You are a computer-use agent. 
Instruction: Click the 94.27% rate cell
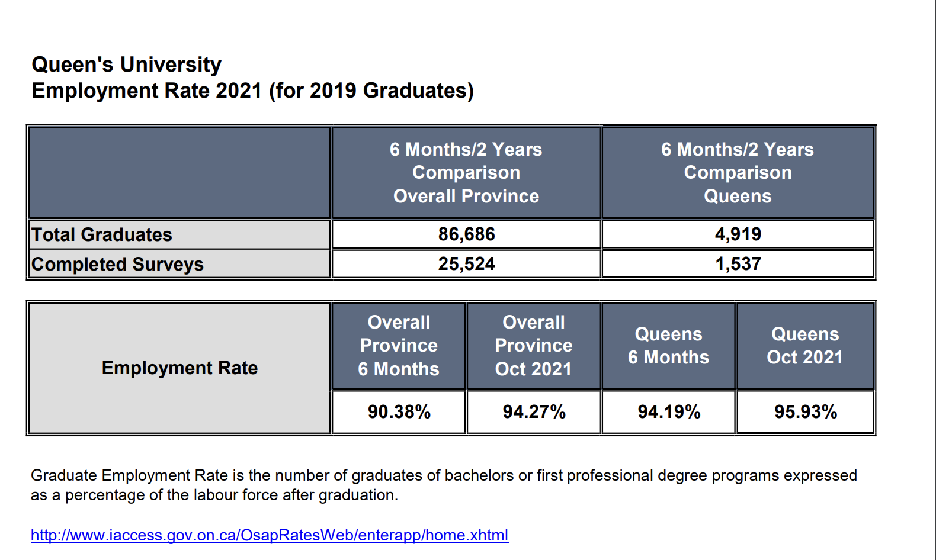(x=534, y=412)
